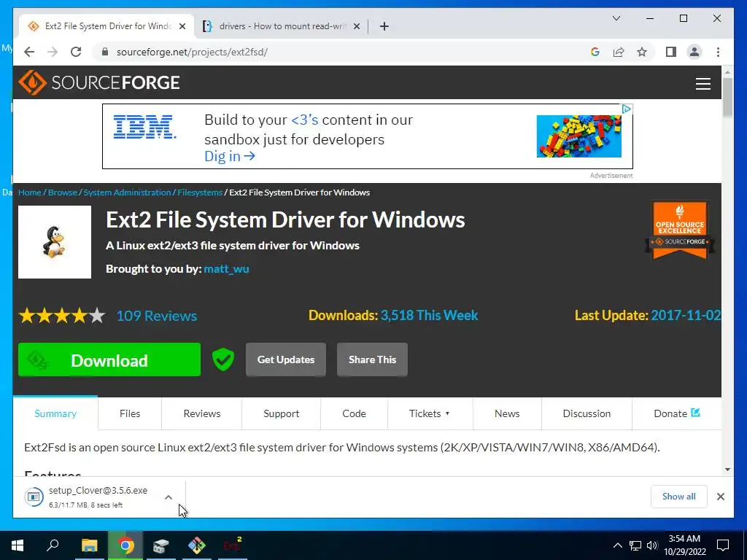The width and height of the screenshot is (747, 560).
Task: Click the 3,518 This Week downloads link
Action: coord(429,315)
